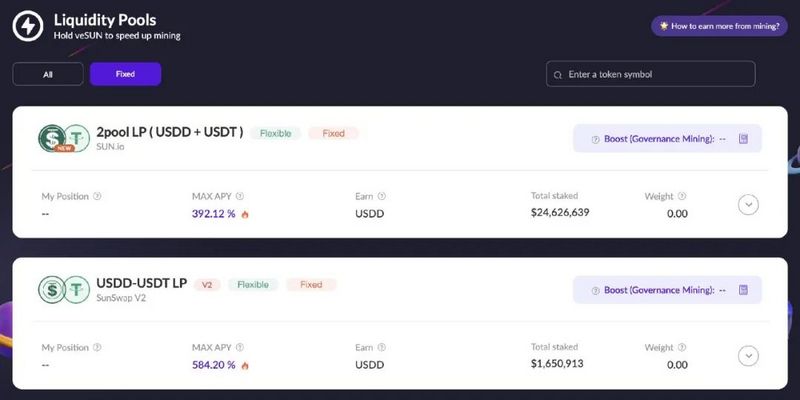Focus the token symbol search field
This screenshot has height=400, width=800.
click(x=655, y=74)
